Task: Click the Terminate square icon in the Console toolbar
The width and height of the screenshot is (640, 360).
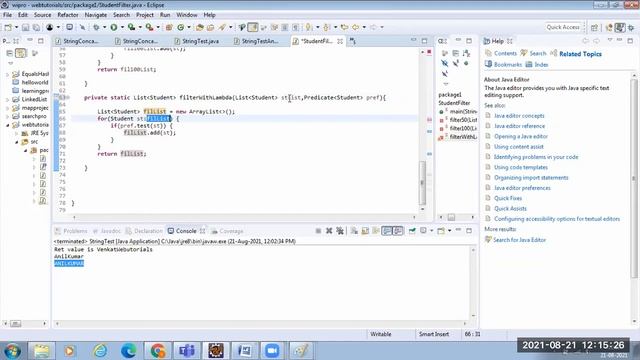Action: [318, 231]
